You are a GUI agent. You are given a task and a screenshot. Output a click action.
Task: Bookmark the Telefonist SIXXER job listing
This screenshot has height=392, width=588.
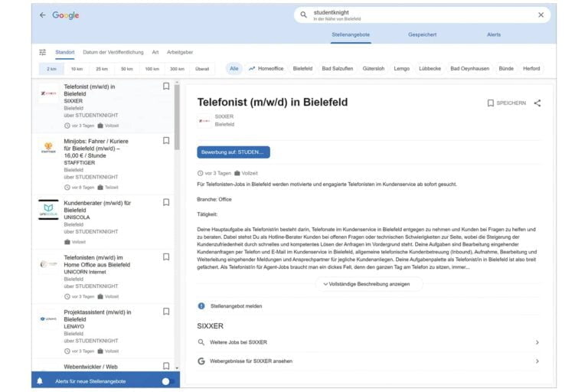pyautogui.click(x=166, y=87)
